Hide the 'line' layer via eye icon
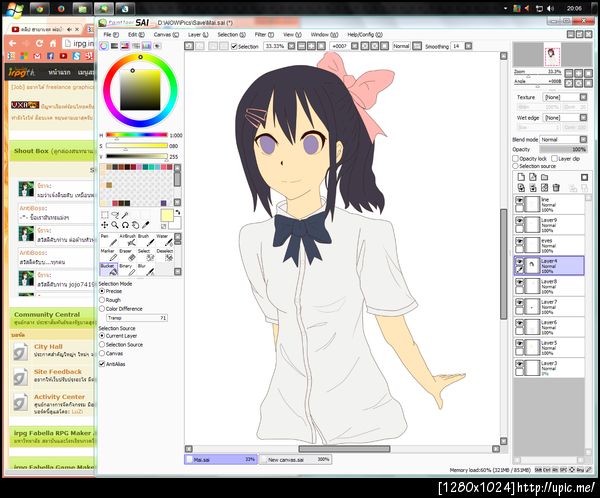Screen dimensions: 600x498 click(519, 200)
